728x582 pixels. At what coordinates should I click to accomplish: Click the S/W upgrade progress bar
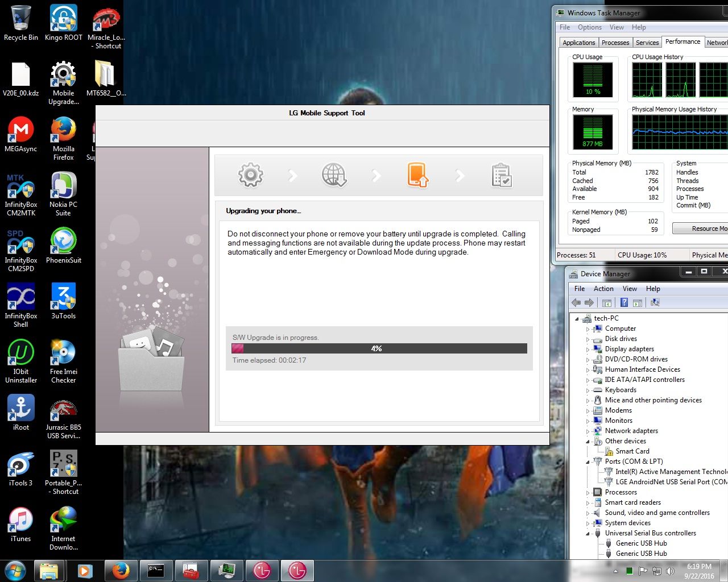(379, 348)
